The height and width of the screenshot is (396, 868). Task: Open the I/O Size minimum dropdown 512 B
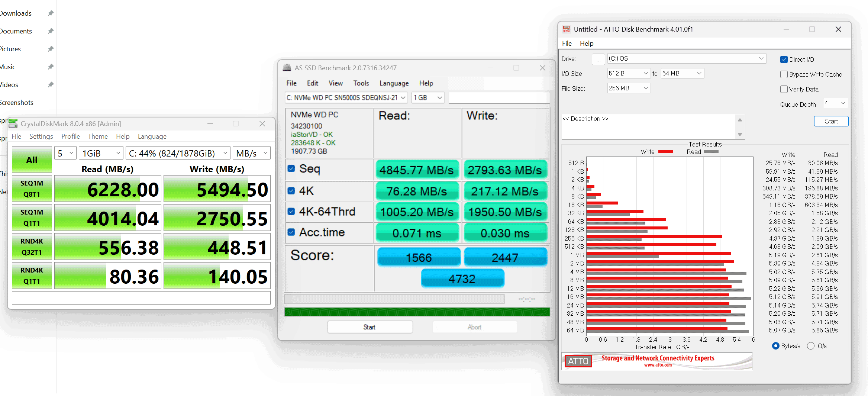click(629, 73)
